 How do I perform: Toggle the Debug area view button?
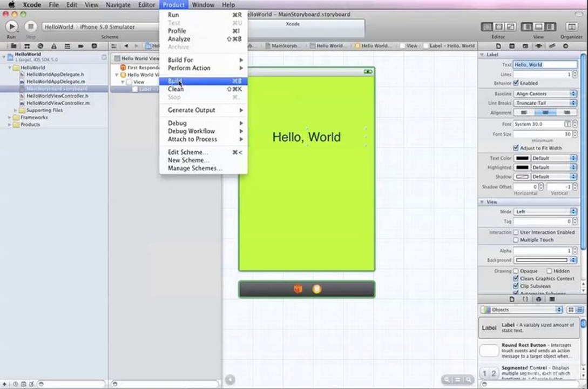pyautogui.click(x=538, y=26)
